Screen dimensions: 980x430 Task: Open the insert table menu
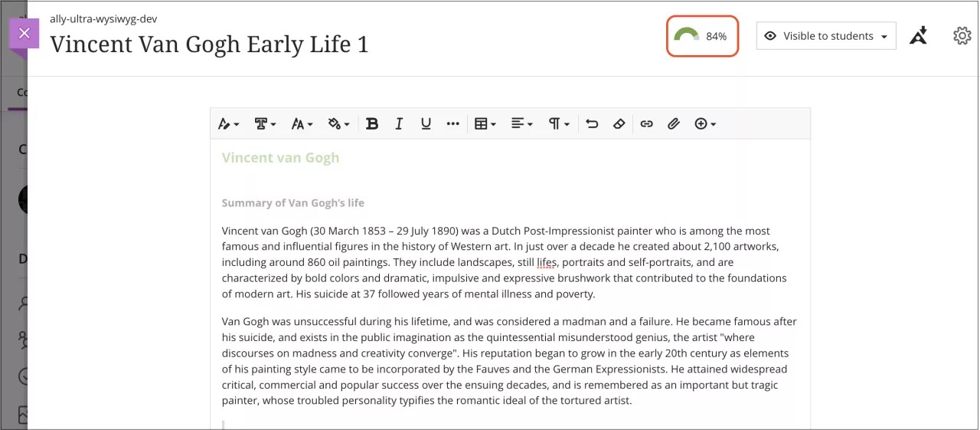tap(485, 123)
